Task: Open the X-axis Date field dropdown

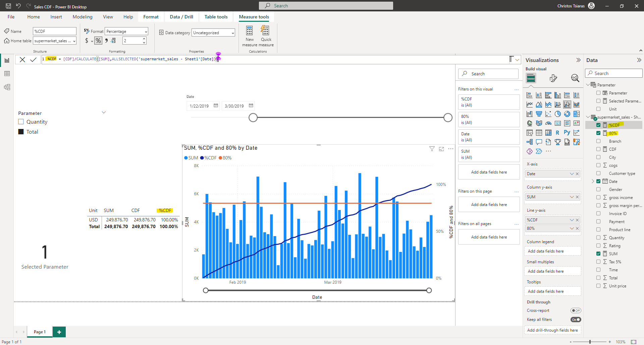Action: [572, 174]
